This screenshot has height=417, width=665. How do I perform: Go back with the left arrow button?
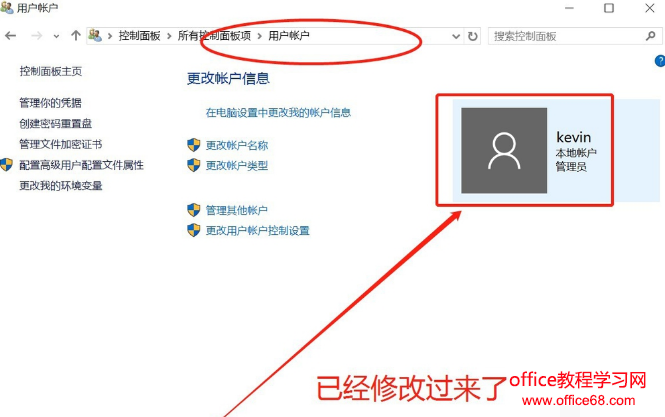[x=11, y=36]
